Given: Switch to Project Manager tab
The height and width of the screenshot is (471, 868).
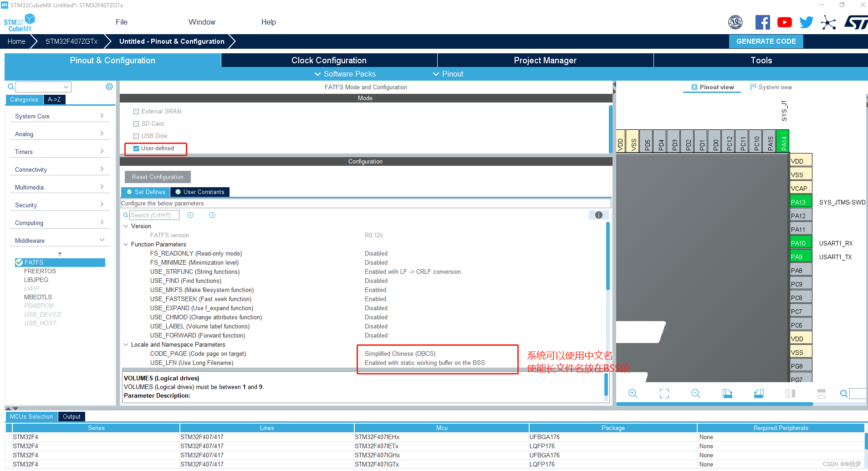Looking at the screenshot, I should pos(545,60).
